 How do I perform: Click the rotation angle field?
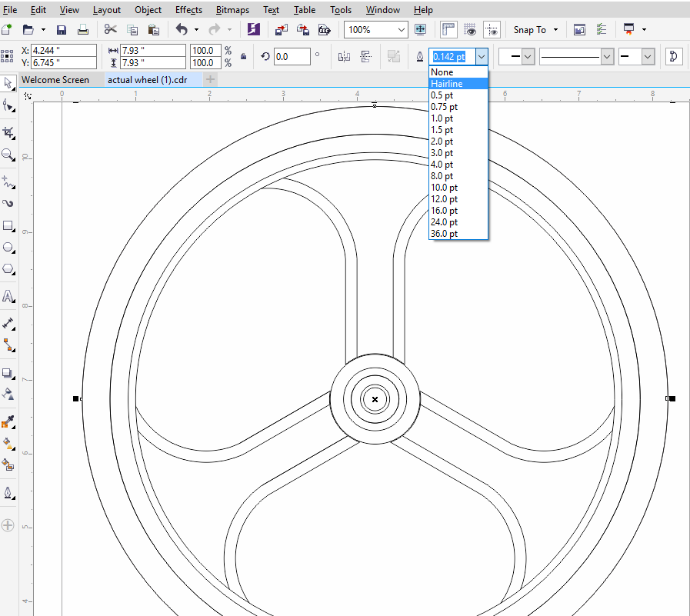click(x=292, y=57)
